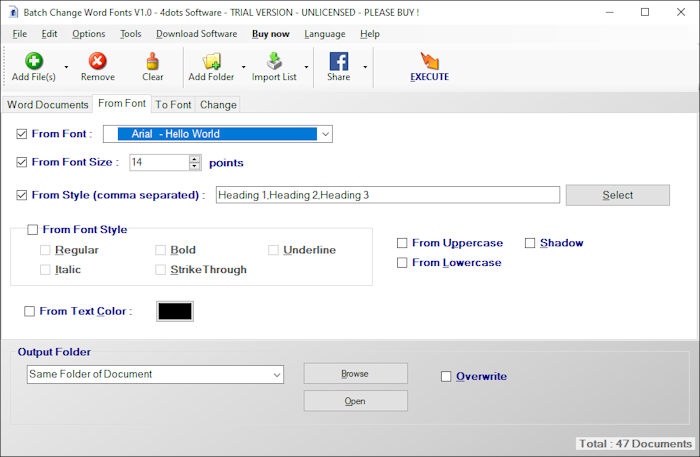
Task: Open the black text color swatch
Action: (175, 312)
